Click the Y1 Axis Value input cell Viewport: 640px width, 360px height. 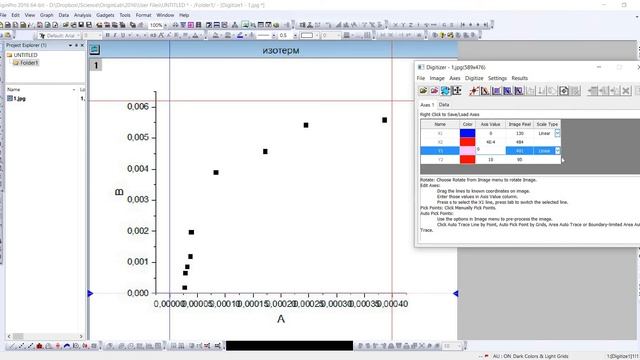491,151
